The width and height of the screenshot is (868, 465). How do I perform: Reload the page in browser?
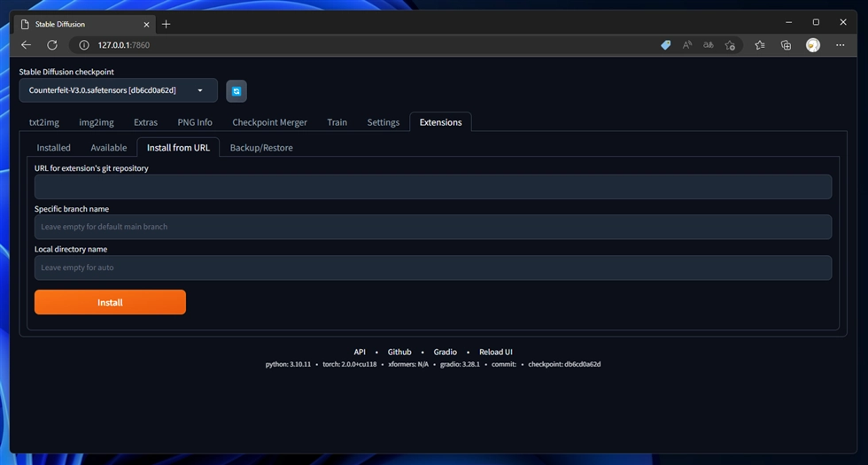coord(52,45)
